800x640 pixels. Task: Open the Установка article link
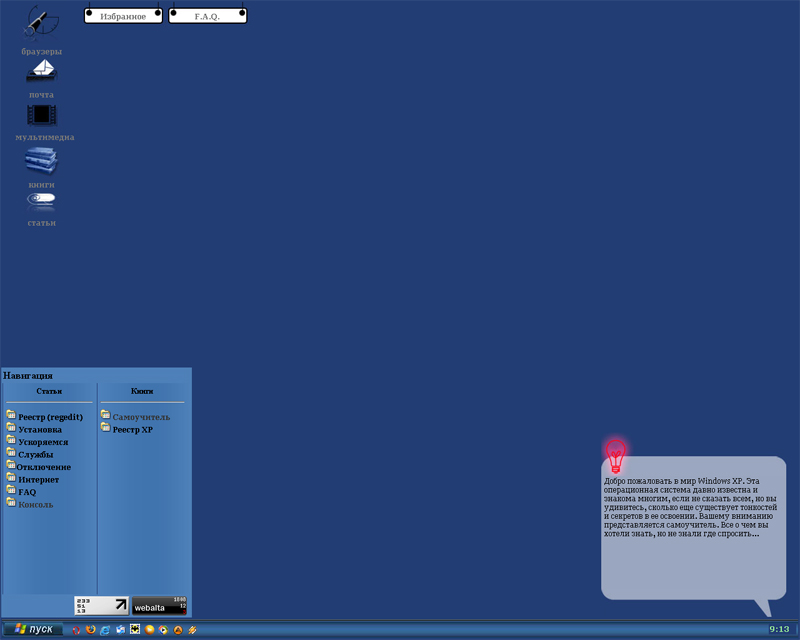[x=40, y=430]
